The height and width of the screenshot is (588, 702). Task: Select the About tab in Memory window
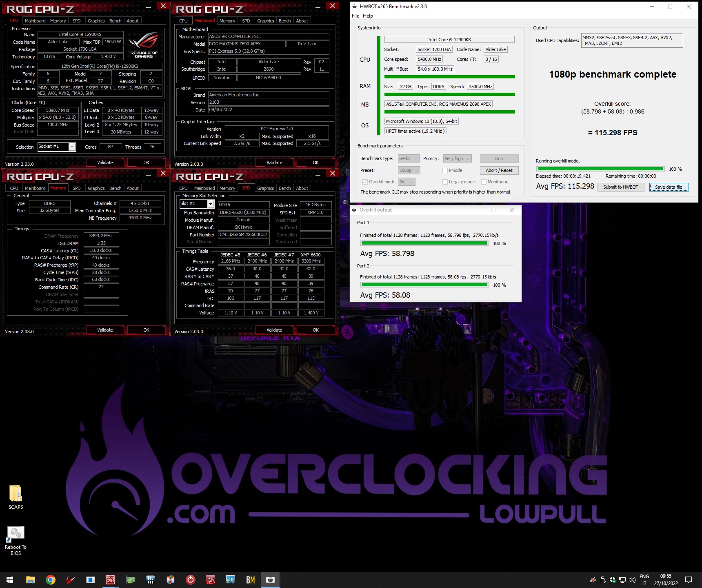(133, 188)
